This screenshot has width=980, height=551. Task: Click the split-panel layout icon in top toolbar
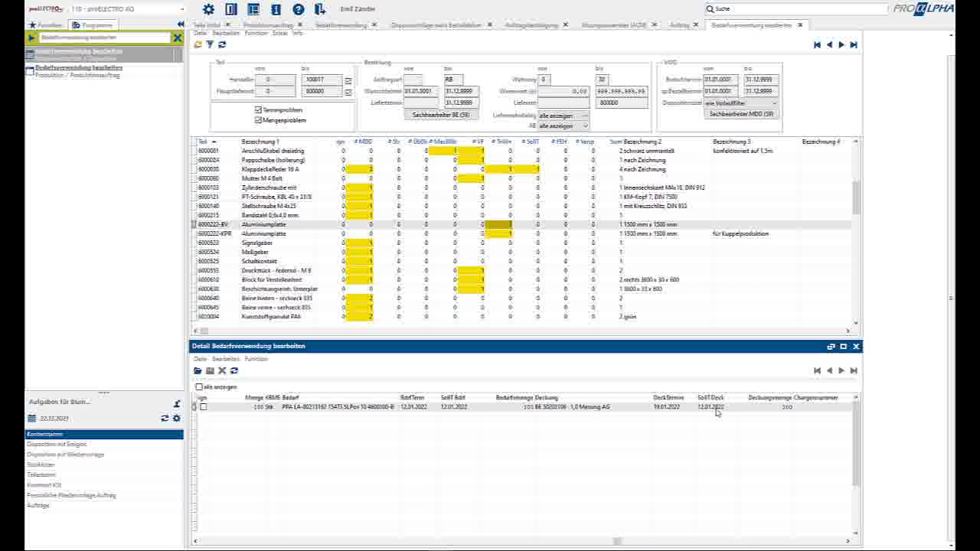(x=231, y=9)
